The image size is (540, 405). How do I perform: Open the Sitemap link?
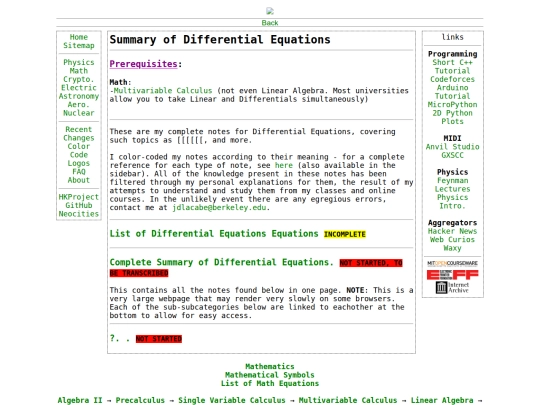(x=79, y=45)
